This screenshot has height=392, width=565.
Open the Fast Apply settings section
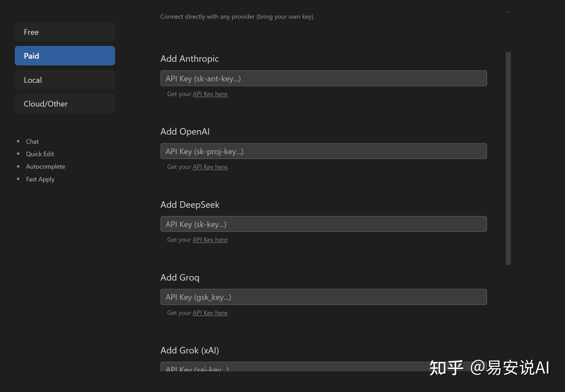(40, 179)
